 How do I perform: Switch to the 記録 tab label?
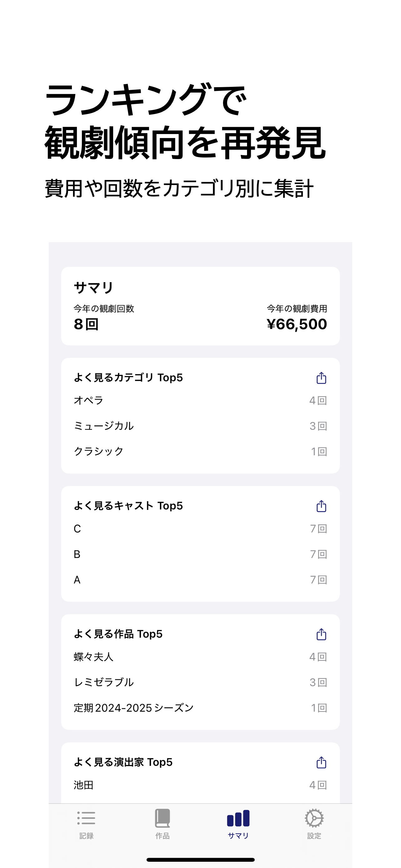pyautogui.click(x=86, y=836)
